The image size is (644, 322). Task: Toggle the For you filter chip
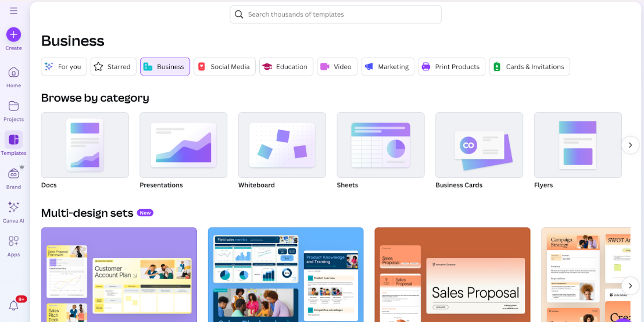point(64,67)
